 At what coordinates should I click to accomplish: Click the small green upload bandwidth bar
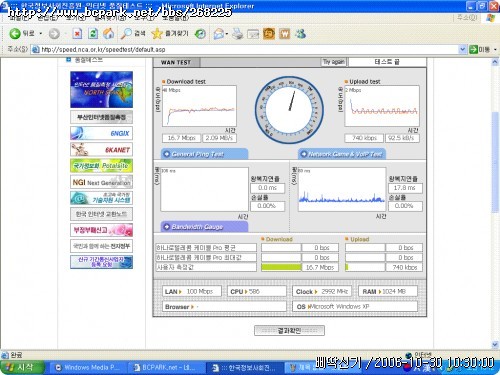click(347, 267)
